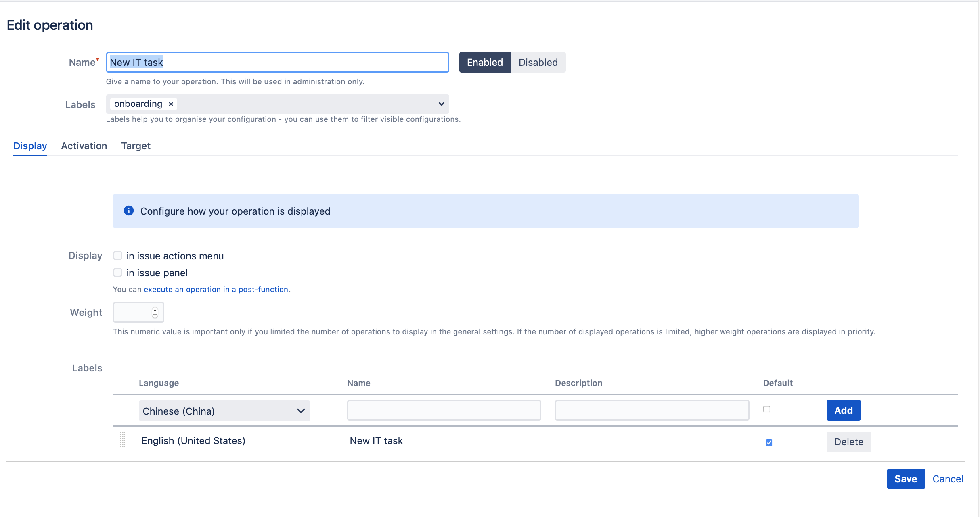Open the post-function execution link

tap(216, 289)
